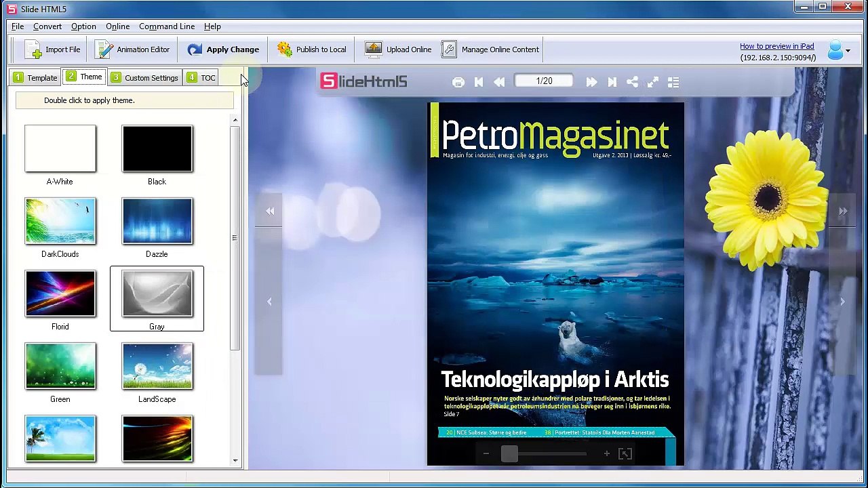This screenshot has width=868, height=488.
Task: Click the partially visible palm tree theme thumbnail
Action: [x=60, y=439]
